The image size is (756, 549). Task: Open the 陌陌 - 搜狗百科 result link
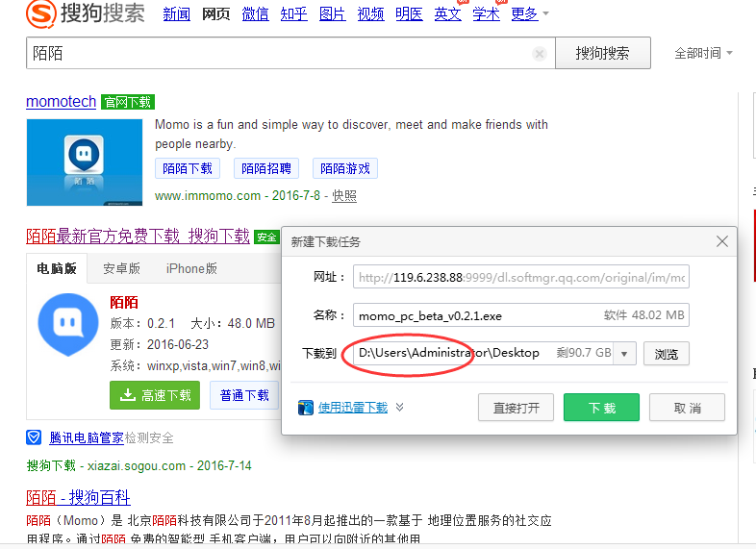pyautogui.click(x=78, y=497)
